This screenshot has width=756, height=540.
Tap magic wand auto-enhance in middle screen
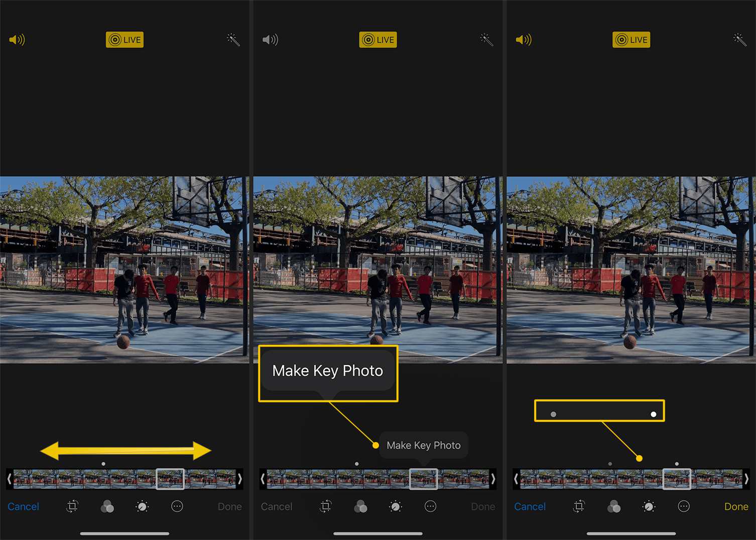[x=486, y=40]
